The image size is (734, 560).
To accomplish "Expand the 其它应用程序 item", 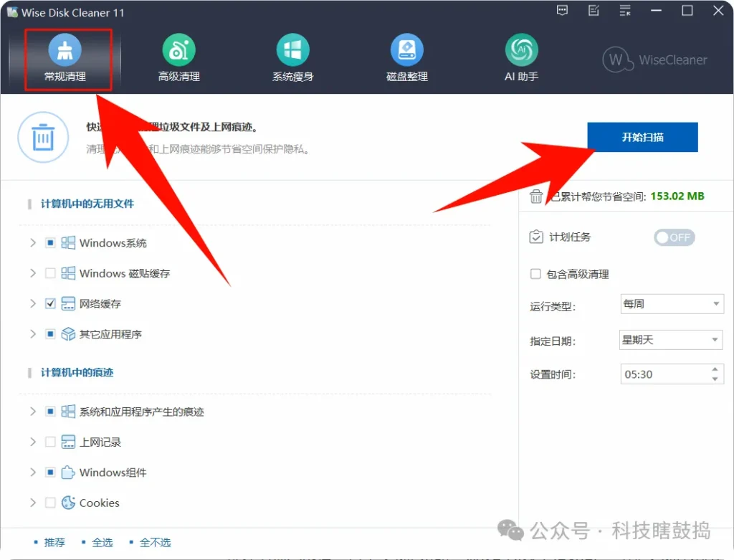I will point(33,334).
